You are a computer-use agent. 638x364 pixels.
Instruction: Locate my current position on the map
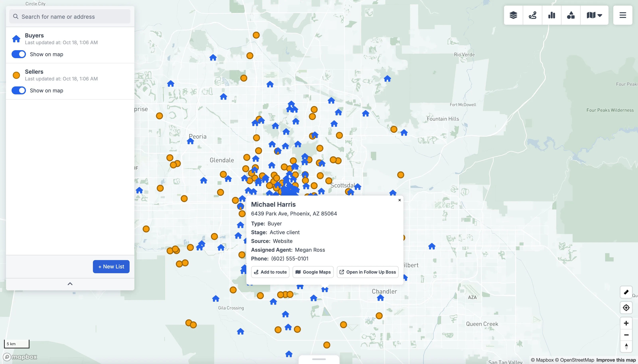point(626,307)
